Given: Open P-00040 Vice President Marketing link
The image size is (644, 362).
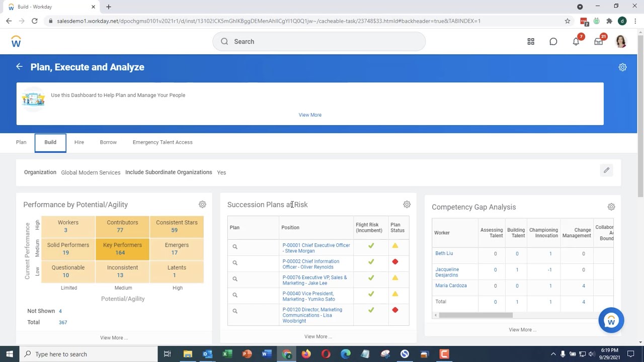Looking at the screenshot, I should point(308,296).
